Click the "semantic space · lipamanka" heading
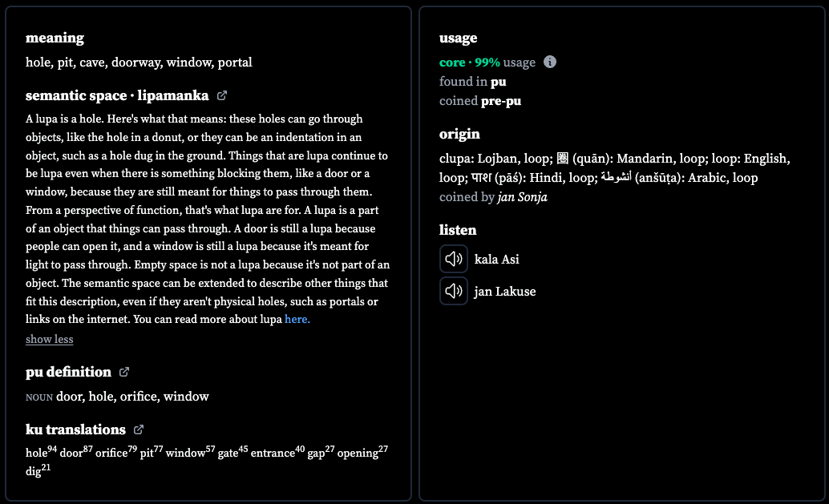Screen dimensions: 829x504 [117, 95]
